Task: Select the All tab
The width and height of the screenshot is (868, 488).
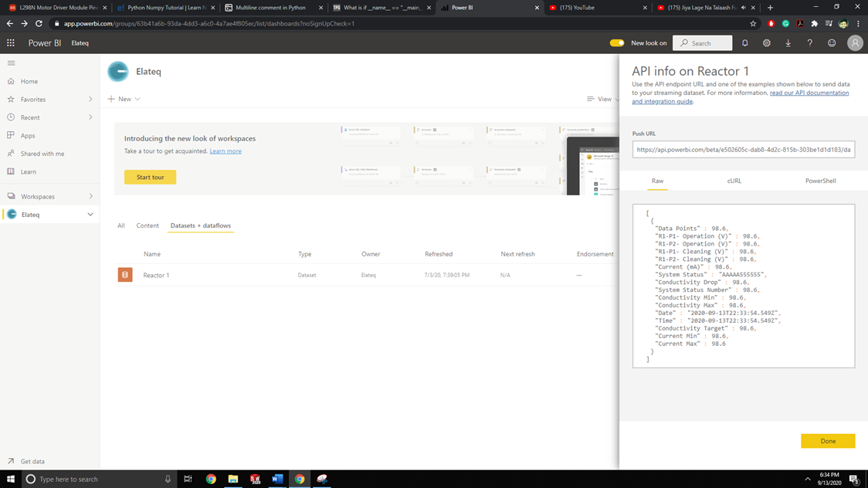Action: tap(120, 225)
